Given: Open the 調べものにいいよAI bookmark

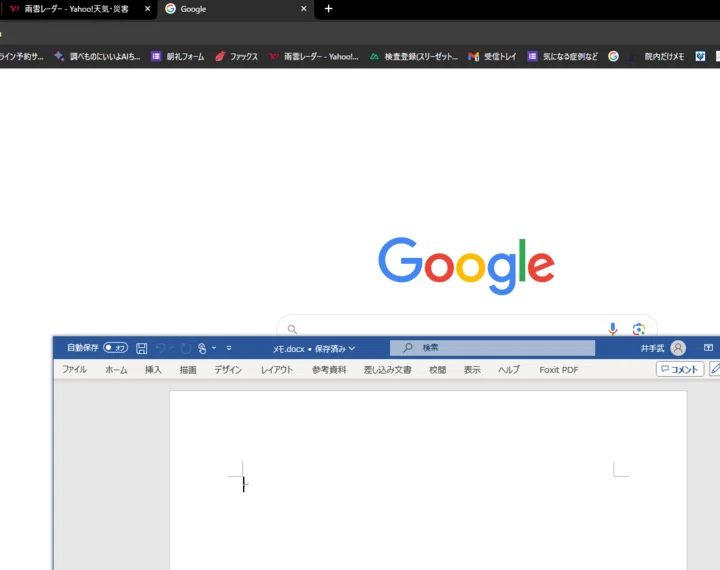Looking at the screenshot, I should coord(97,56).
